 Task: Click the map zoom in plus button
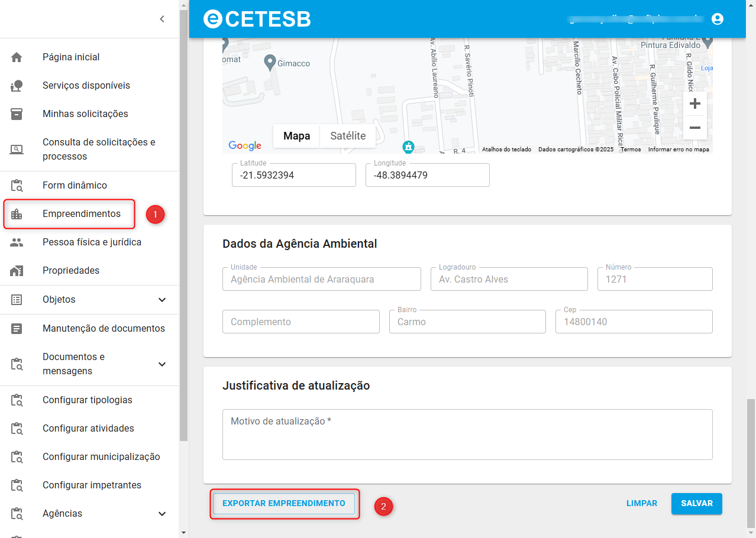695,104
